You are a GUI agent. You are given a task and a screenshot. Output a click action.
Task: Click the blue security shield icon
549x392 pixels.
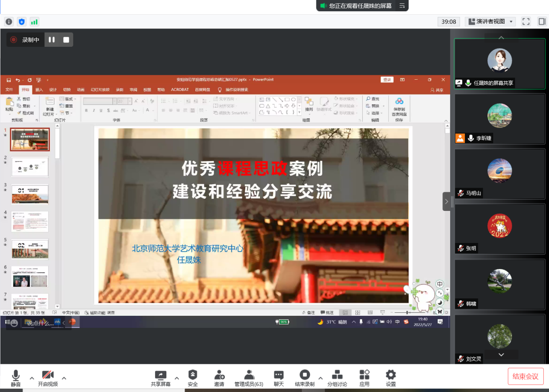point(22,22)
